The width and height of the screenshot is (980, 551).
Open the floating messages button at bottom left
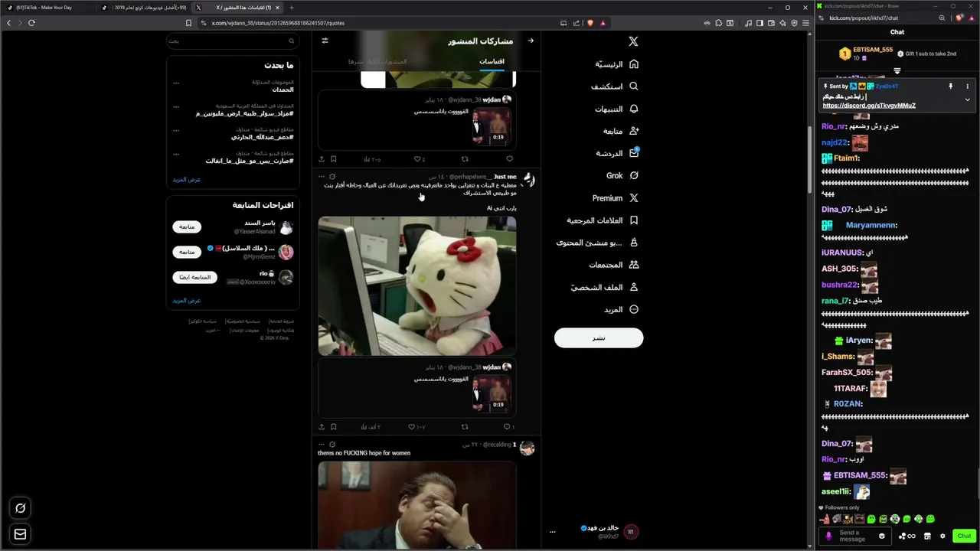click(x=21, y=534)
